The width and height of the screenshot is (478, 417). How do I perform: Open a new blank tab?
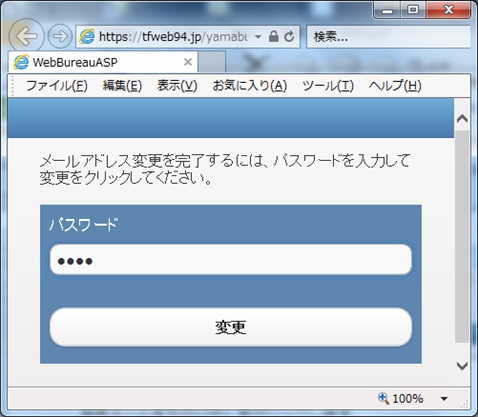pos(212,62)
